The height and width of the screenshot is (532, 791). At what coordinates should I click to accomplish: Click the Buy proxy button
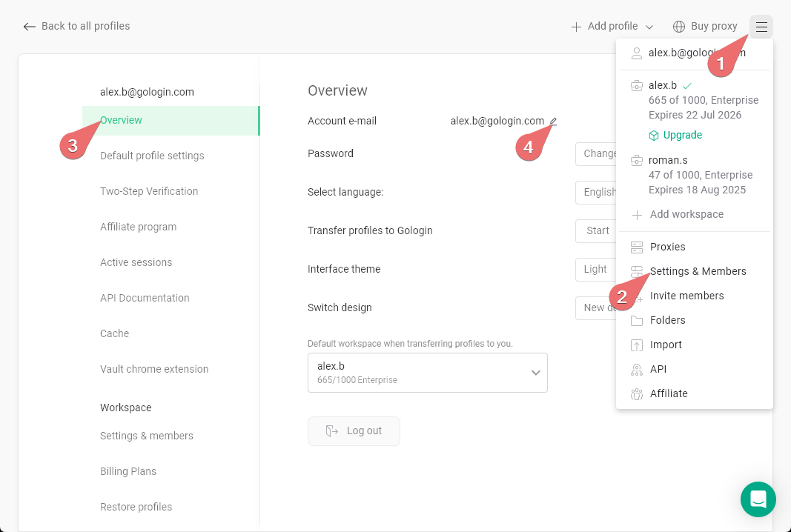705,27
